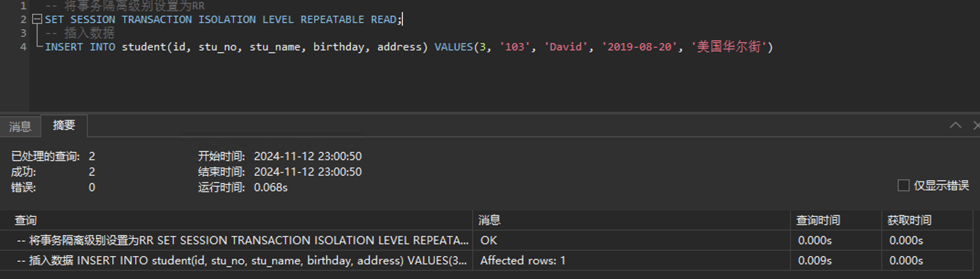Click the 获取时间 column header
This screenshot has width=980, height=279.
pyautogui.click(x=909, y=220)
